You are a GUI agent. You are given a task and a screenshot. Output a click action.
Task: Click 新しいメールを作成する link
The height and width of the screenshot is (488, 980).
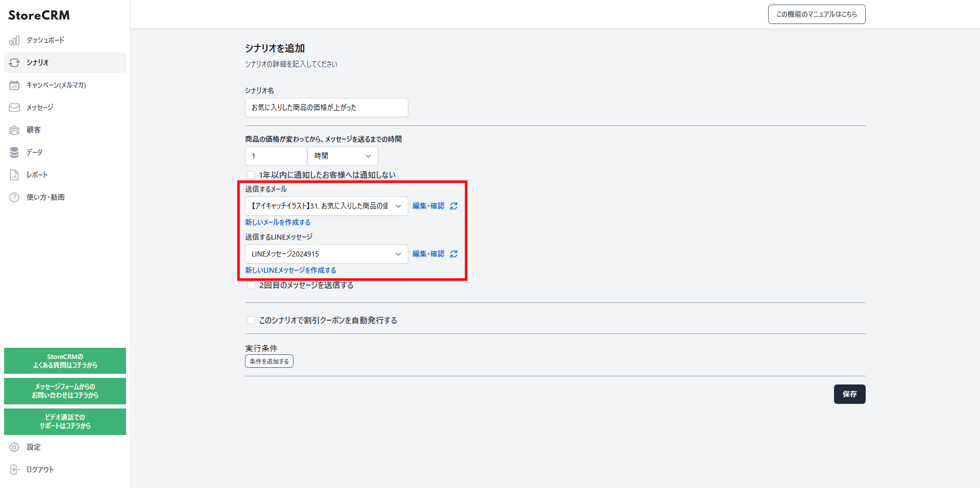point(278,222)
